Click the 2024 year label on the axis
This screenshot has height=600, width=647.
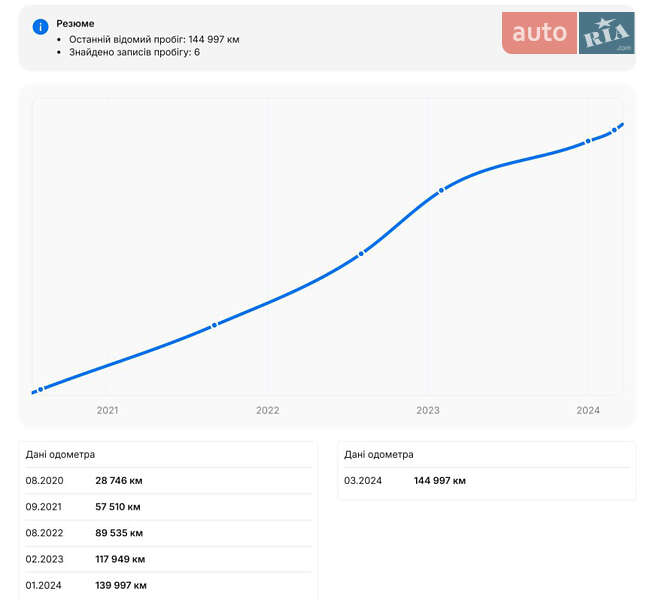pos(588,410)
